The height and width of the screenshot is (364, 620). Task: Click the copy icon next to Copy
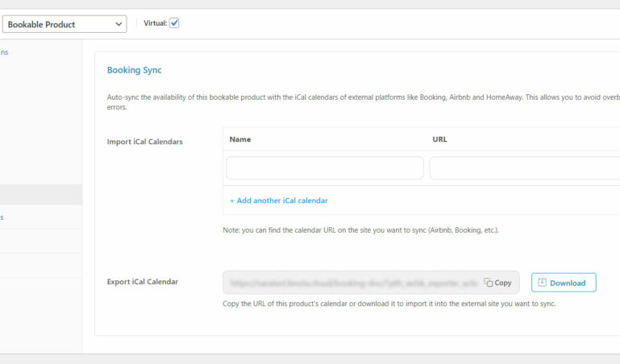pos(489,283)
